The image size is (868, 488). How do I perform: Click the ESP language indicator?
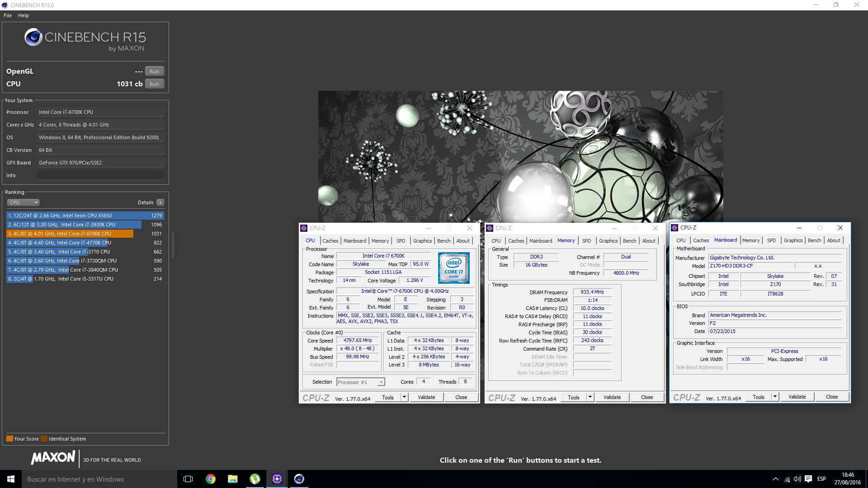[x=821, y=479]
